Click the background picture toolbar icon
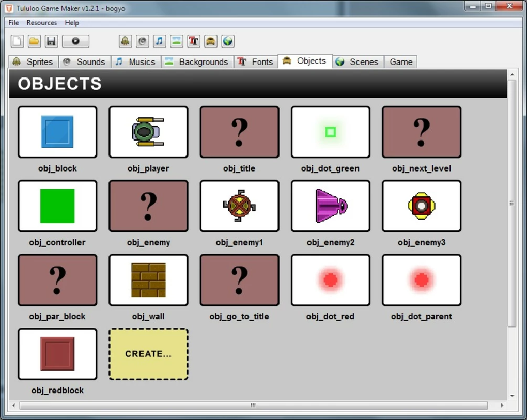Image resolution: width=527 pixels, height=420 pixels. tap(177, 41)
